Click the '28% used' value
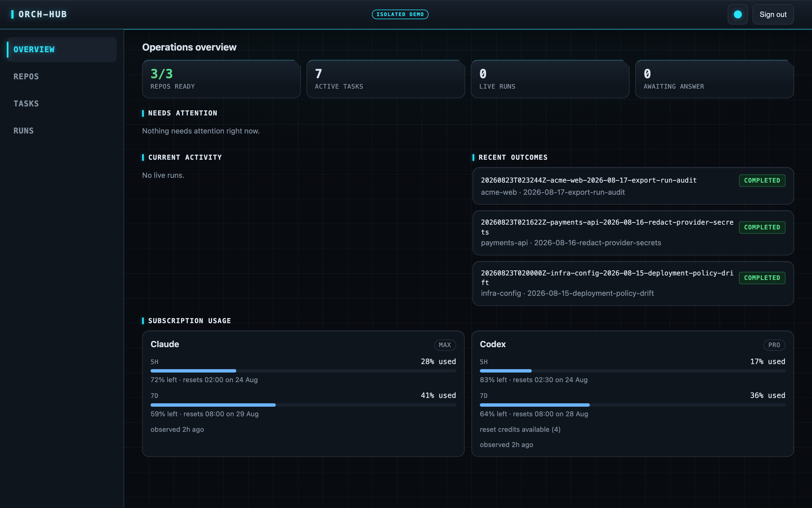812x508 pixels. click(438, 362)
